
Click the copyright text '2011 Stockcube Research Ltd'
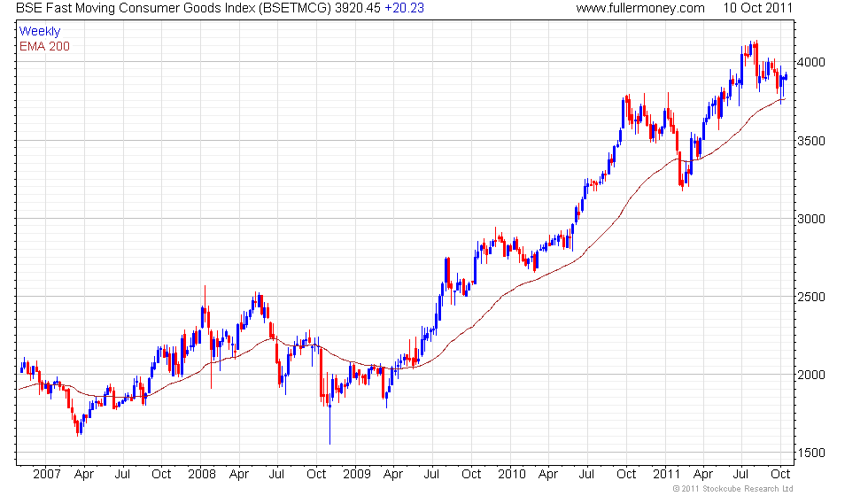(737, 489)
